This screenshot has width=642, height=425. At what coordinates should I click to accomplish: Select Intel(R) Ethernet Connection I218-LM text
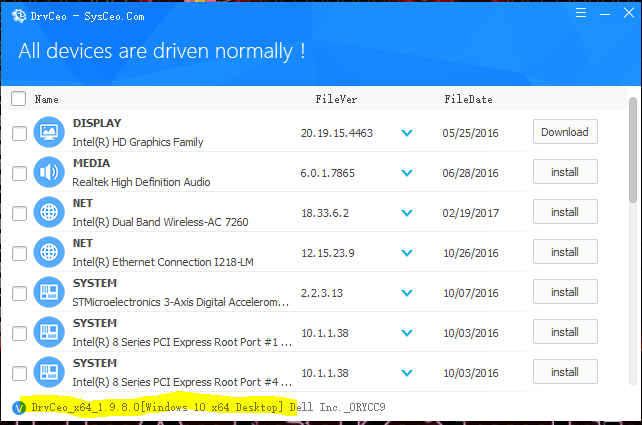point(163,262)
